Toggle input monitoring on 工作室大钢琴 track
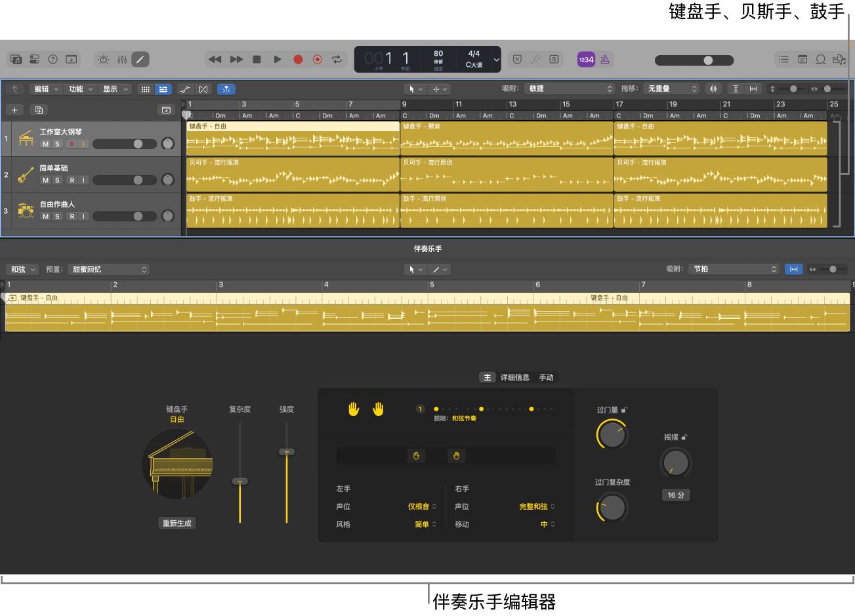 coord(83,144)
